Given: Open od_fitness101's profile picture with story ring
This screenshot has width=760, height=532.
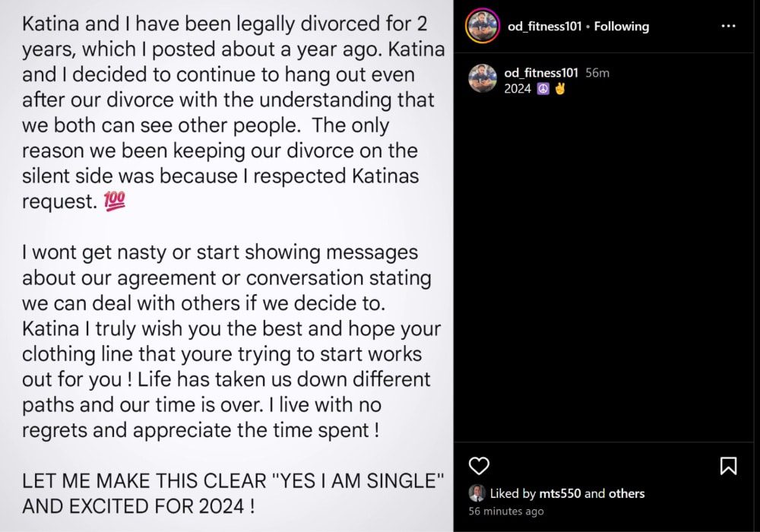Looking at the screenshot, I should point(482,25).
